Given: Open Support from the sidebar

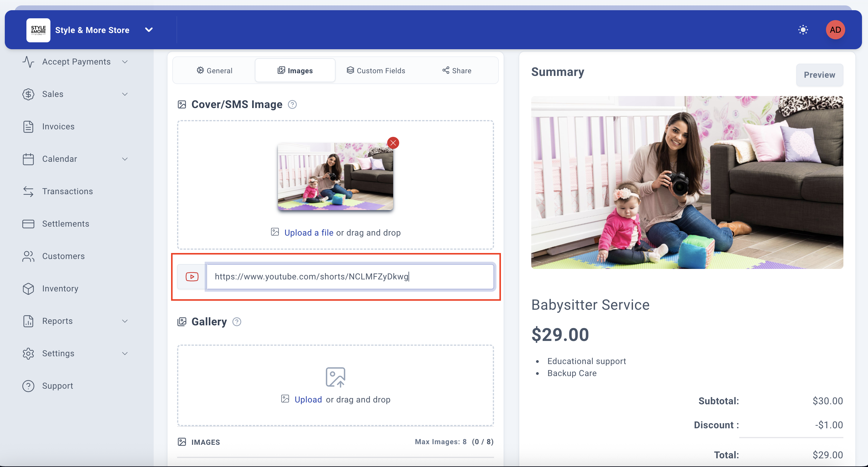Looking at the screenshot, I should (x=57, y=386).
